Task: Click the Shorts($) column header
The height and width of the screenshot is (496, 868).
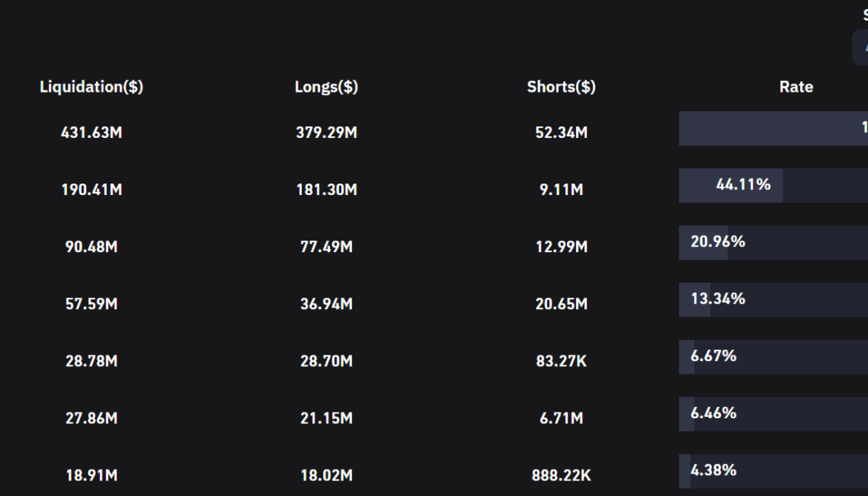Action: click(x=561, y=87)
